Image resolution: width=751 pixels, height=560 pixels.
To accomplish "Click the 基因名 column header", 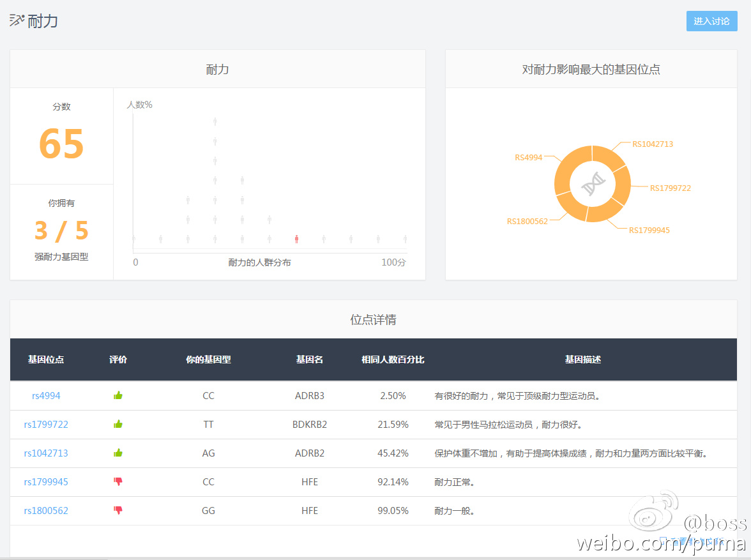I will (309, 359).
